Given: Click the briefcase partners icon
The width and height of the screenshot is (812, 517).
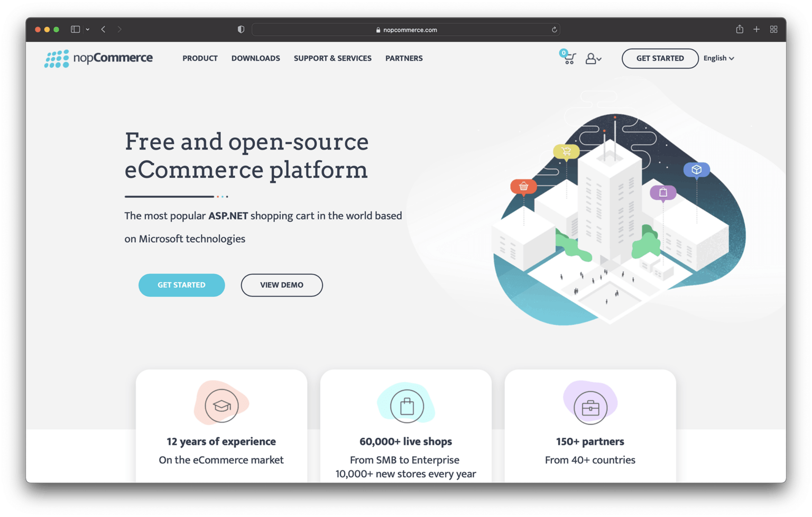Looking at the screenshot, I should [589, 405].
